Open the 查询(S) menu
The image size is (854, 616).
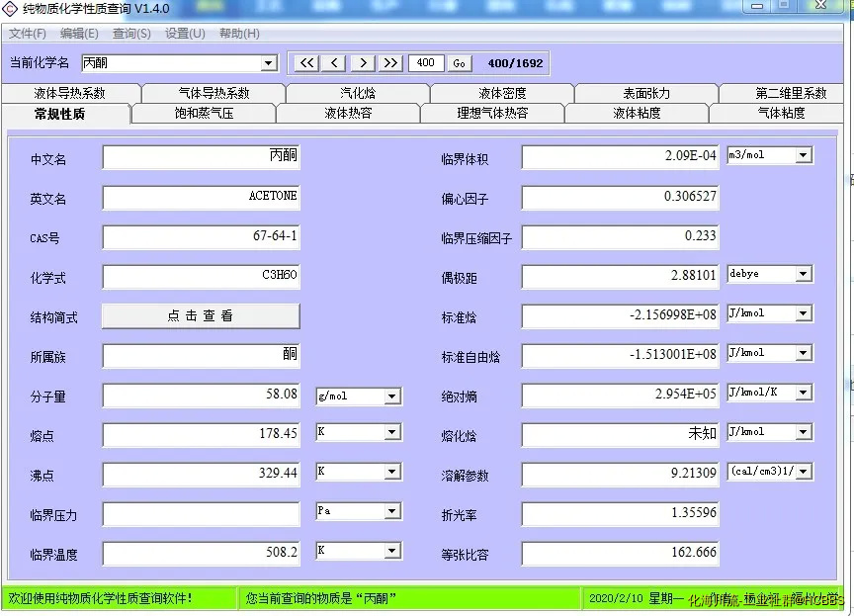tap(131, 34)
